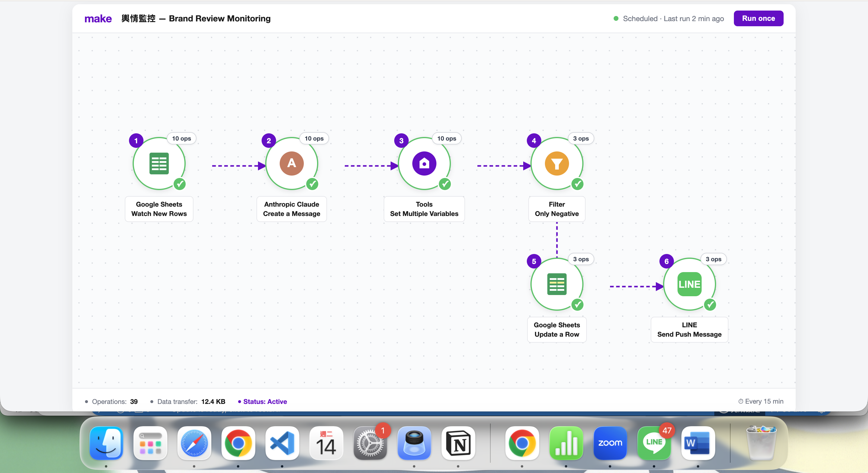Click the make logo
Image resolution: width=868 pixels, height=473 pixels.
point(98,19)
